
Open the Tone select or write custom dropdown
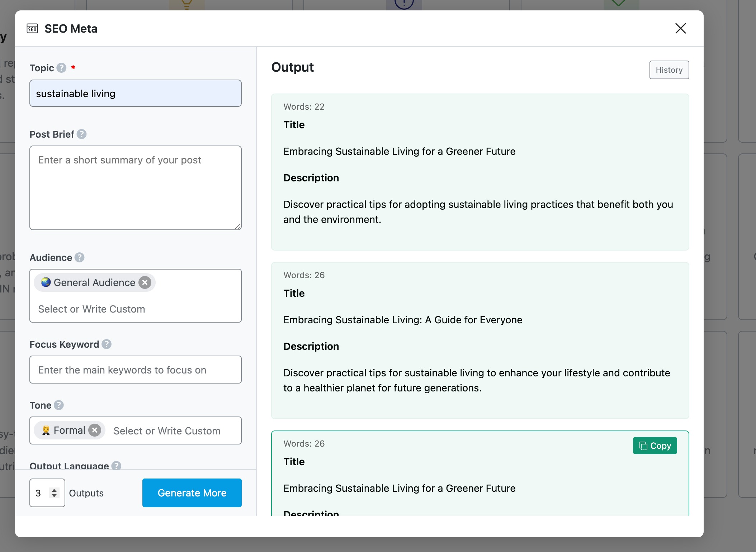(x=167, y=431)
